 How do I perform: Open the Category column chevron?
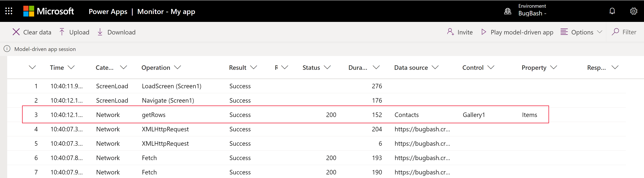pos(124,67)
